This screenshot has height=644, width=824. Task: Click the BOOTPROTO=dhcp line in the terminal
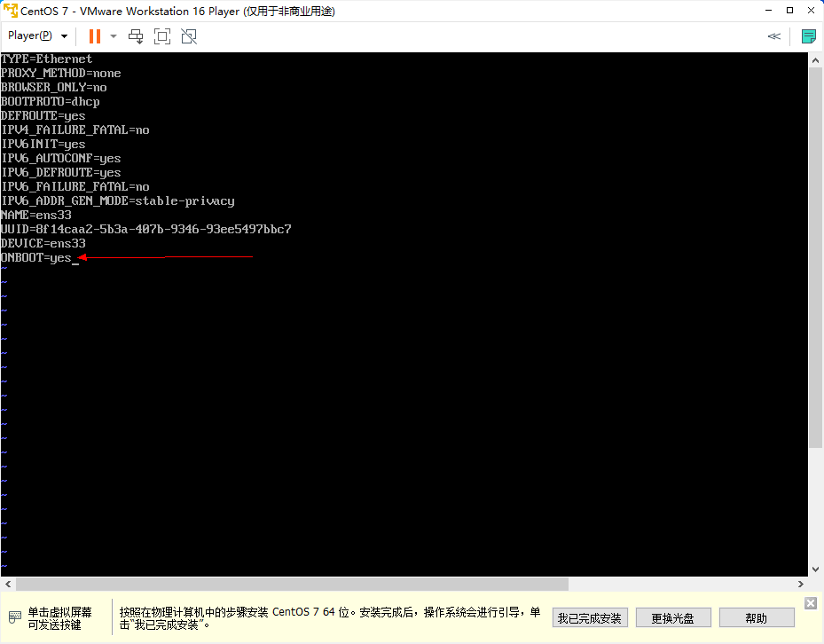click(x=50, y=101)
